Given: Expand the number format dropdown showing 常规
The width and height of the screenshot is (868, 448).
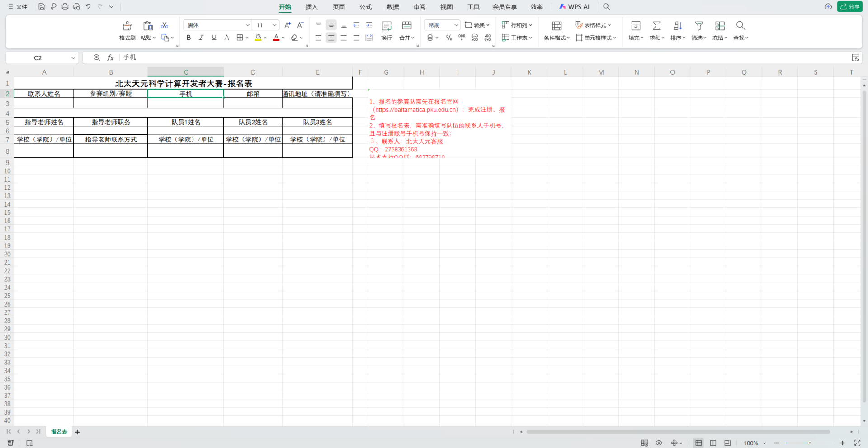Looking at the screenshot, I should (x=456, y=25).
